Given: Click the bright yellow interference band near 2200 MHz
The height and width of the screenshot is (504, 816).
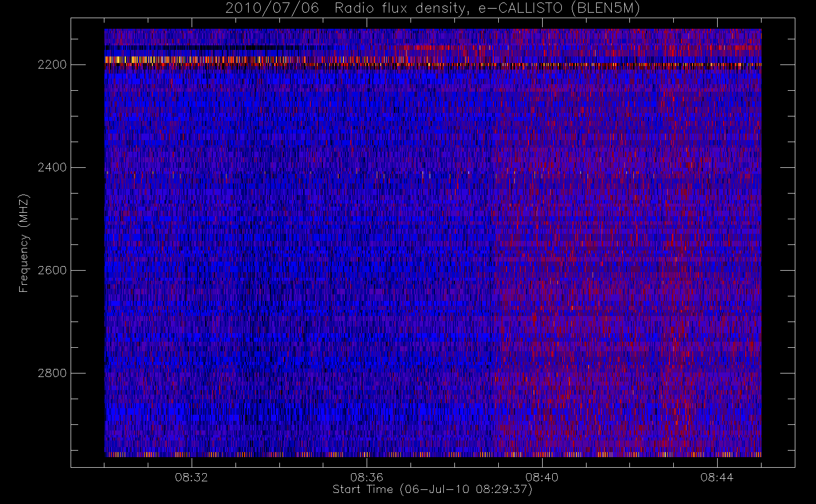Looking at the screenshot, I should [x=267, y=59].
